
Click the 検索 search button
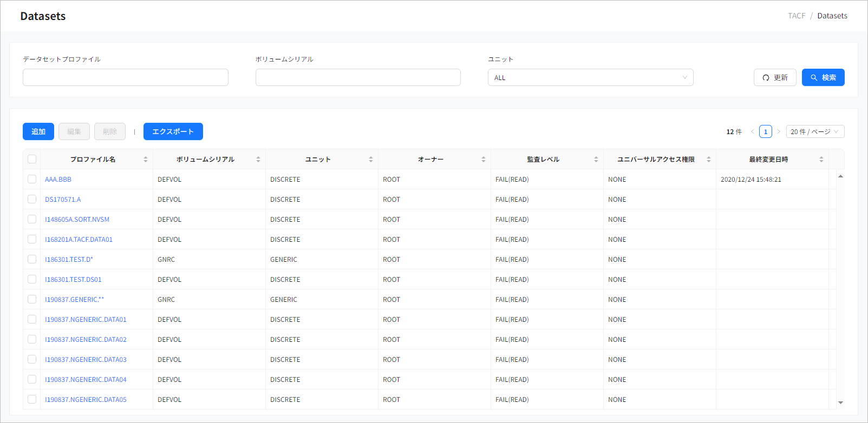click(x=823, y=77)
